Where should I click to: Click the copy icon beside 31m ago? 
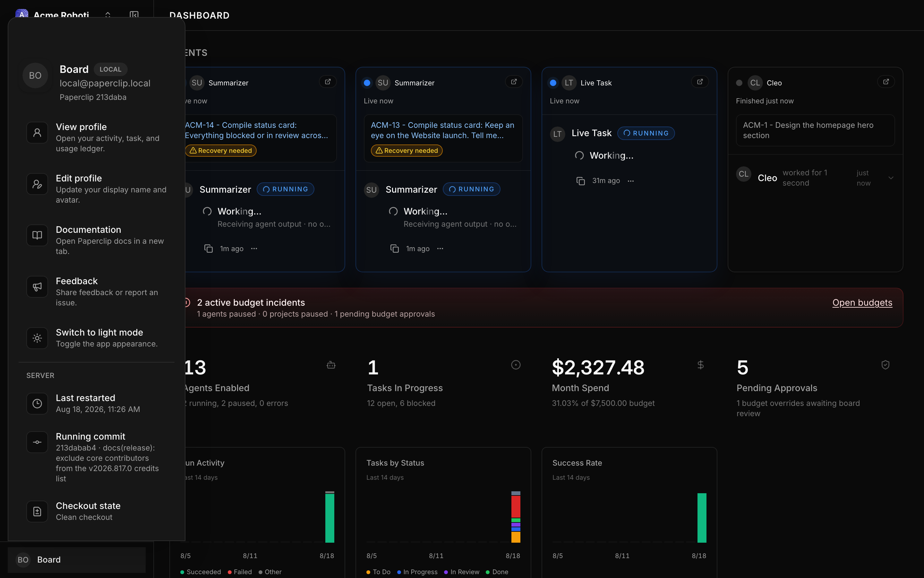tap(580, 181)
